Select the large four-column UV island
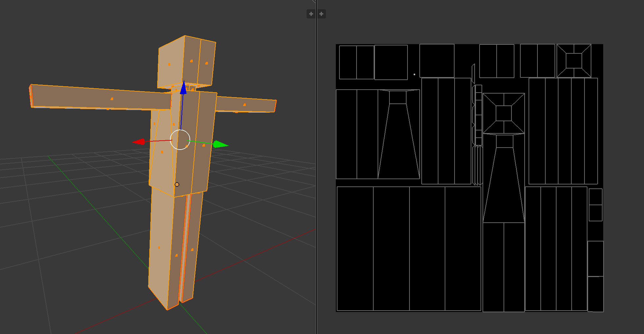The image size is (644, 334). point(409,249)
